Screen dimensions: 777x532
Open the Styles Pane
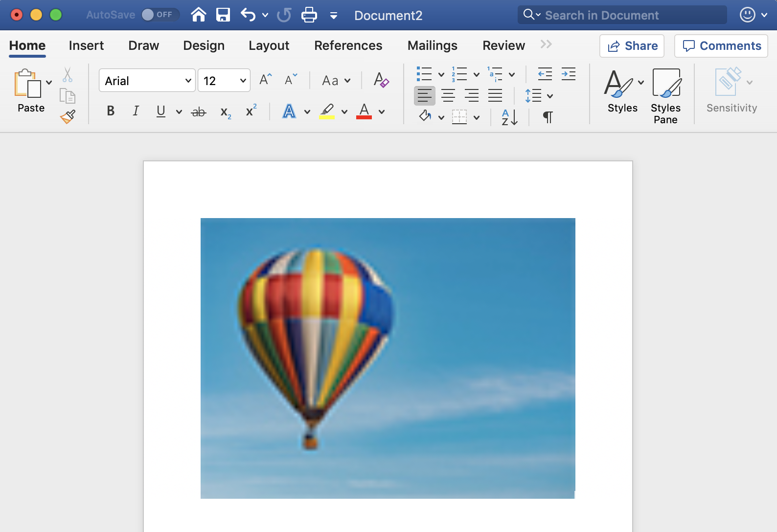point(666,96)
